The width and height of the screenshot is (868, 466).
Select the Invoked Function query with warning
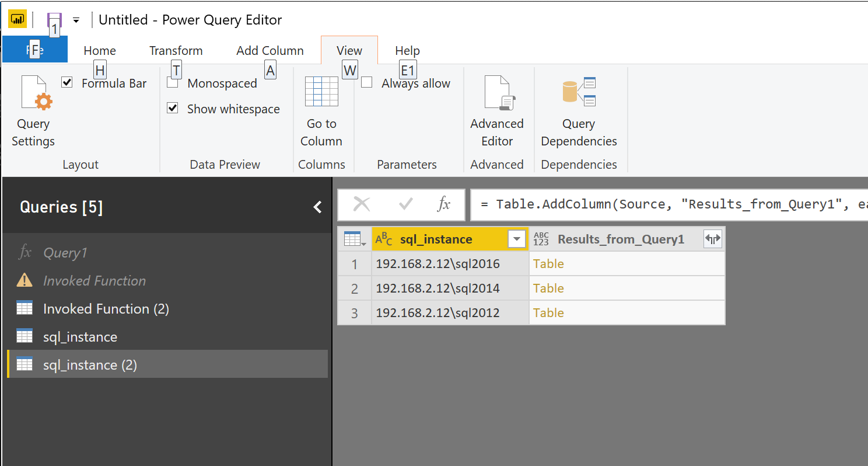coord(167,281)
